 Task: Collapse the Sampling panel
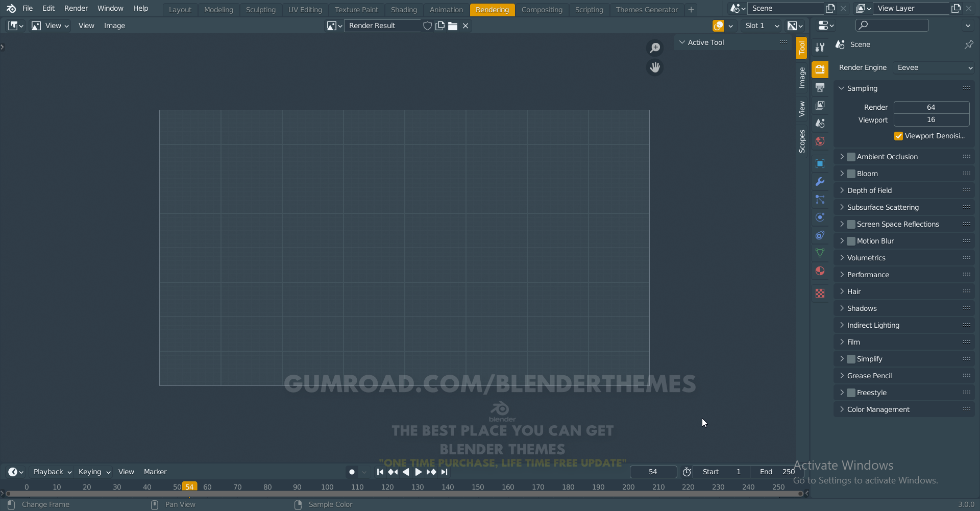pyautogui.click(x=842, y=88)
